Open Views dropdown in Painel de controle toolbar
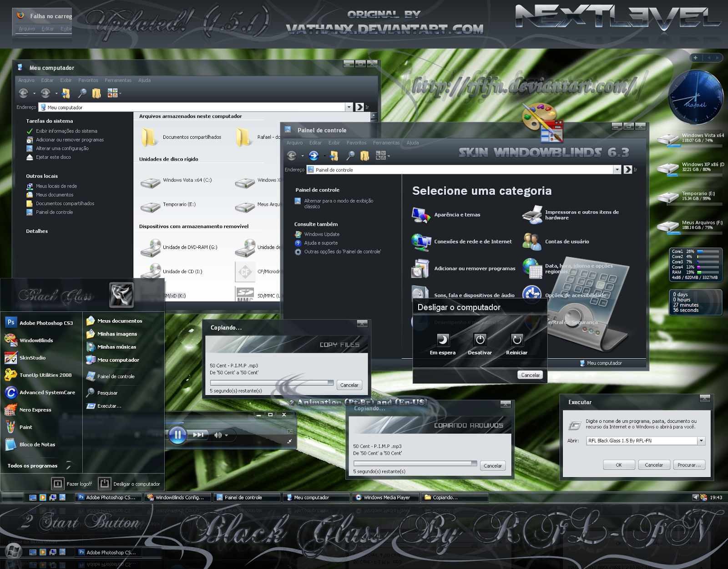The image size is (728, 569). [x=383, y=156]
